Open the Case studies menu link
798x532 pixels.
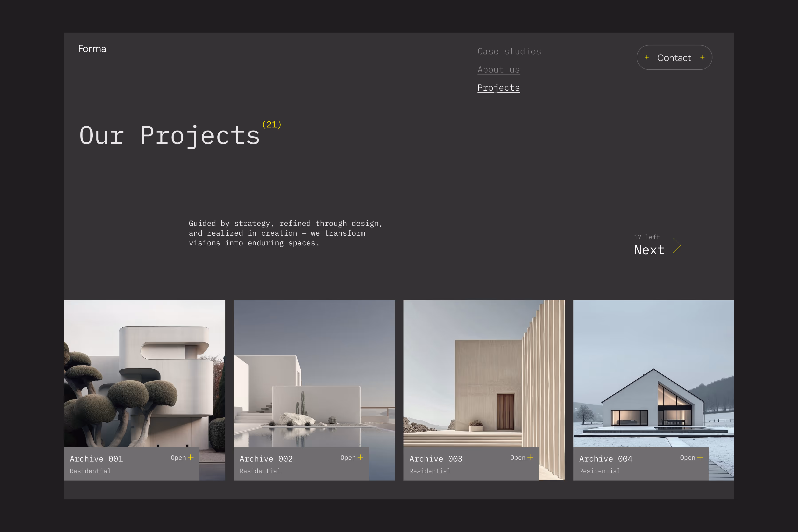509,52
